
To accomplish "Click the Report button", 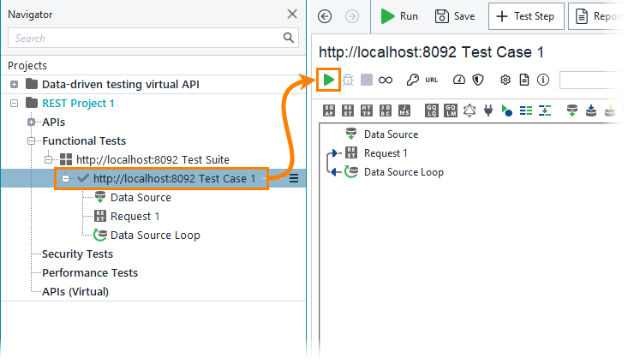I will tap(598, 16).
